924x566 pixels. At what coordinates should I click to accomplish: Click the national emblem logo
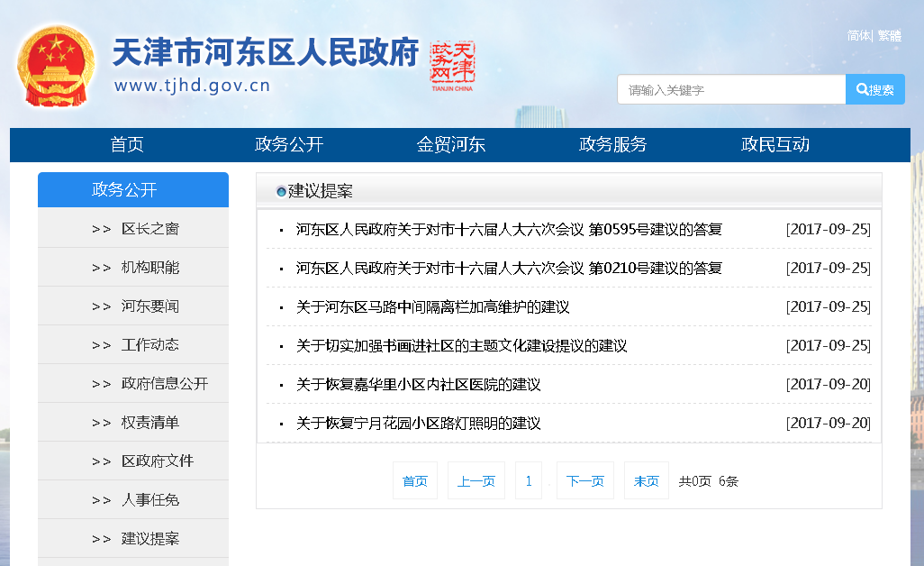(x=56, y=67)
